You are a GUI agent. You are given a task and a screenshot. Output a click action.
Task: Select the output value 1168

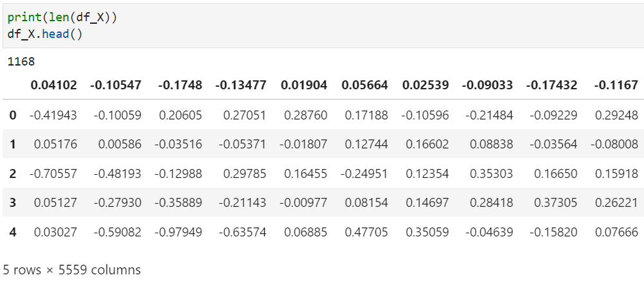click(x=21, y=62)
